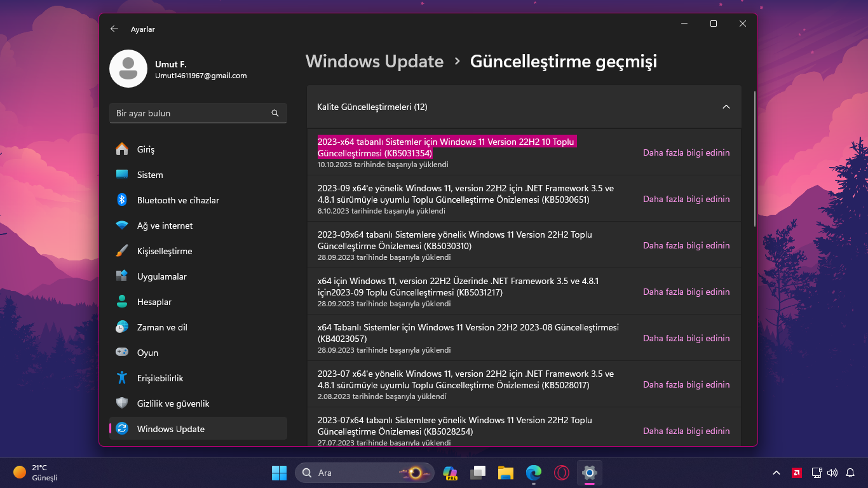Go to Hesaplar in the sidebar
The width and height of the screenshot is (868, 488).
(198, 302)
